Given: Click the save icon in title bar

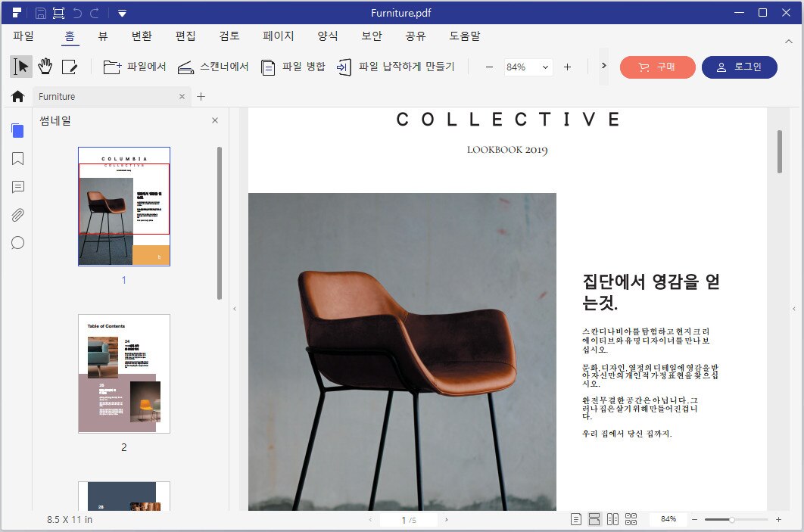Looking at the screenshot, I should 41,13.
